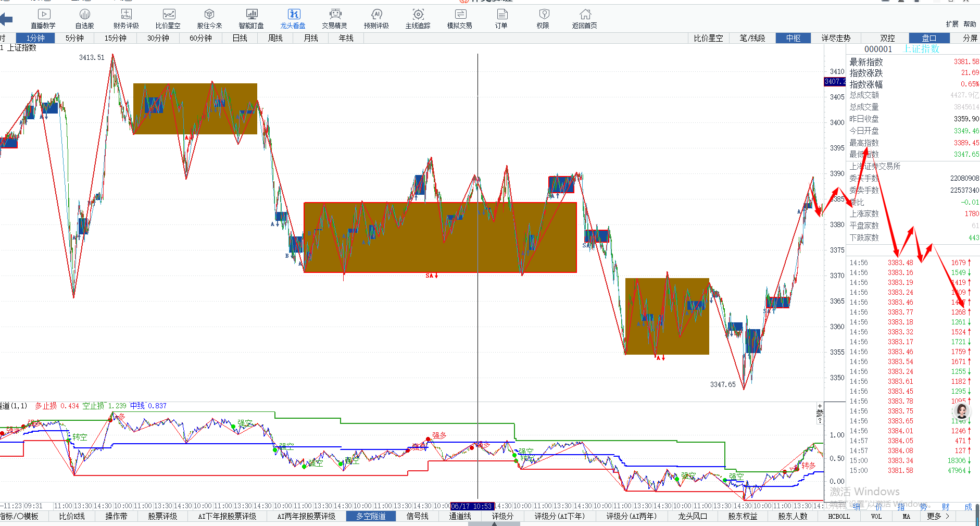Open the 扩展 menu
Viewport: 980px width, 526px height.
click(952, 24)
